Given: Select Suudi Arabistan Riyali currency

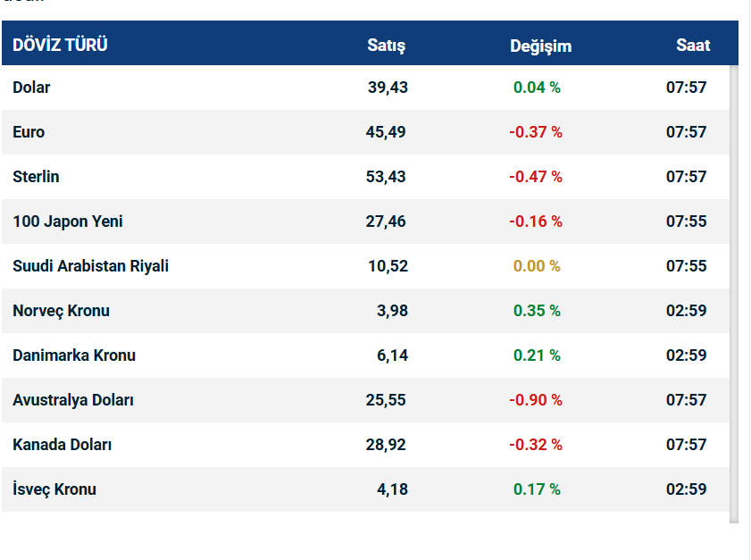Looking at the screenshot, I should [90, 266].
